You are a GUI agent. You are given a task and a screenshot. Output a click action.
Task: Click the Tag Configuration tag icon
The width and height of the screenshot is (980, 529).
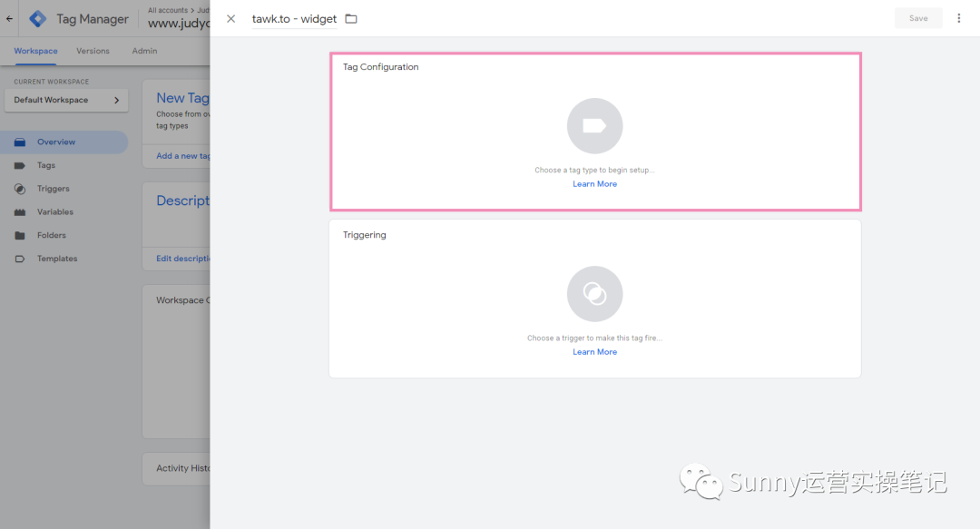click(594, 126)
